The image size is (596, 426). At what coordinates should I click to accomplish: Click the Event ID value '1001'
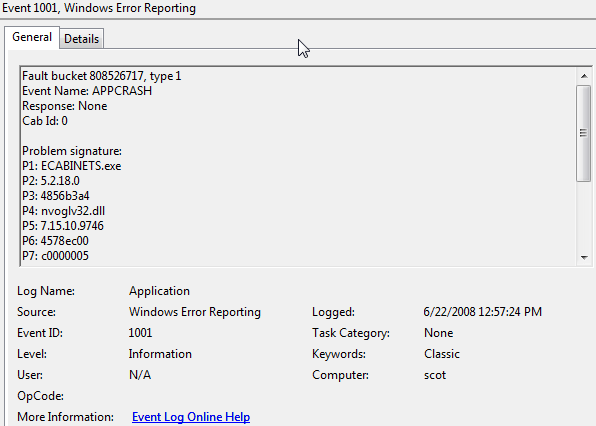[140, 333]
